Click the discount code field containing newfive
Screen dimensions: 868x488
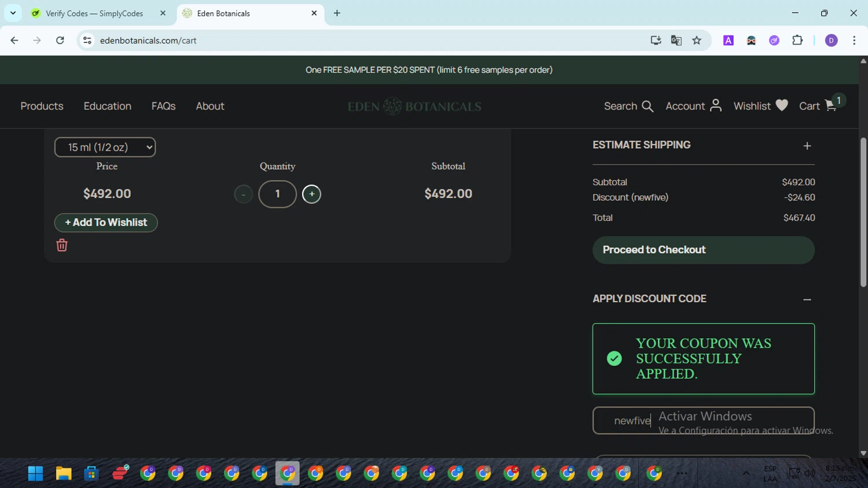(704, 421)
